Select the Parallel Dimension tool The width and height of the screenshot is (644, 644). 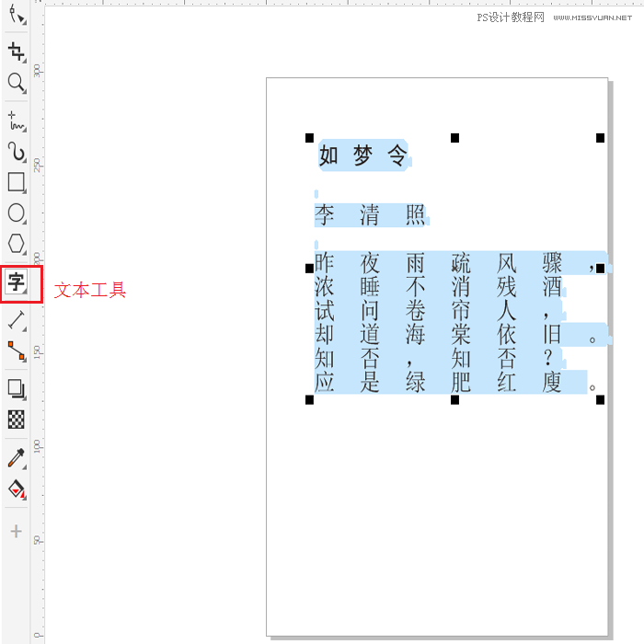pos(16,320)
